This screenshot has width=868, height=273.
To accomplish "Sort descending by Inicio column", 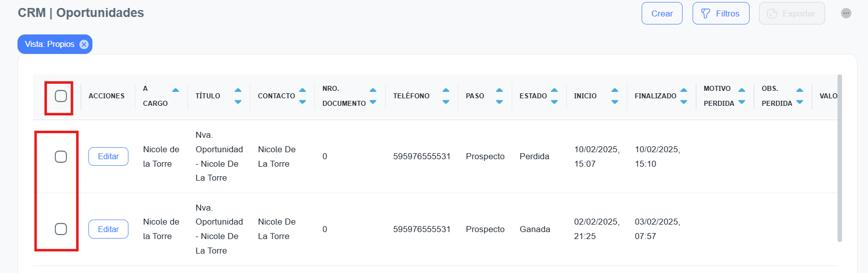I will 615,102.
